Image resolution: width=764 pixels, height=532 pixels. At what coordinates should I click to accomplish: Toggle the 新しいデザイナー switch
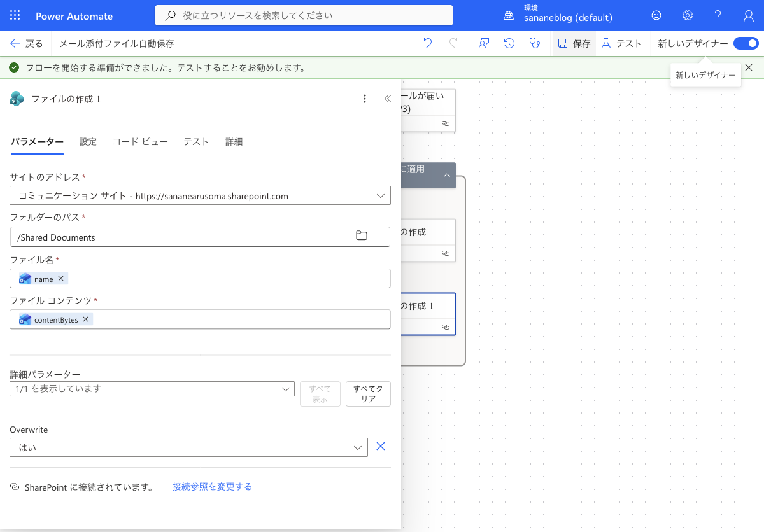click(746, 43)
